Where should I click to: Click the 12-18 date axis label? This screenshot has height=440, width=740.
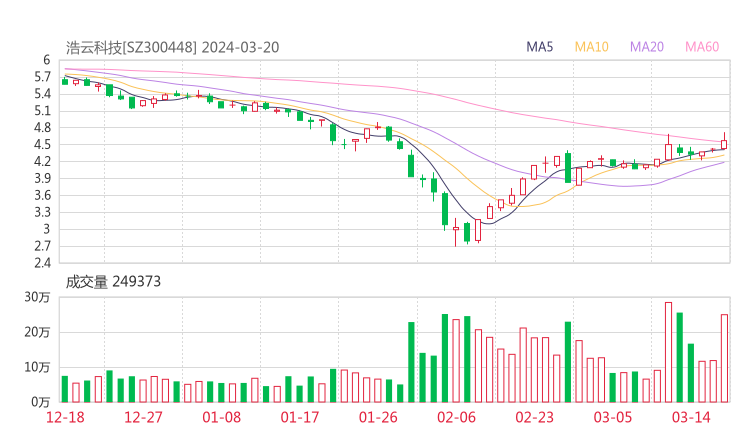pyautogui.click(x=65, y=417)
